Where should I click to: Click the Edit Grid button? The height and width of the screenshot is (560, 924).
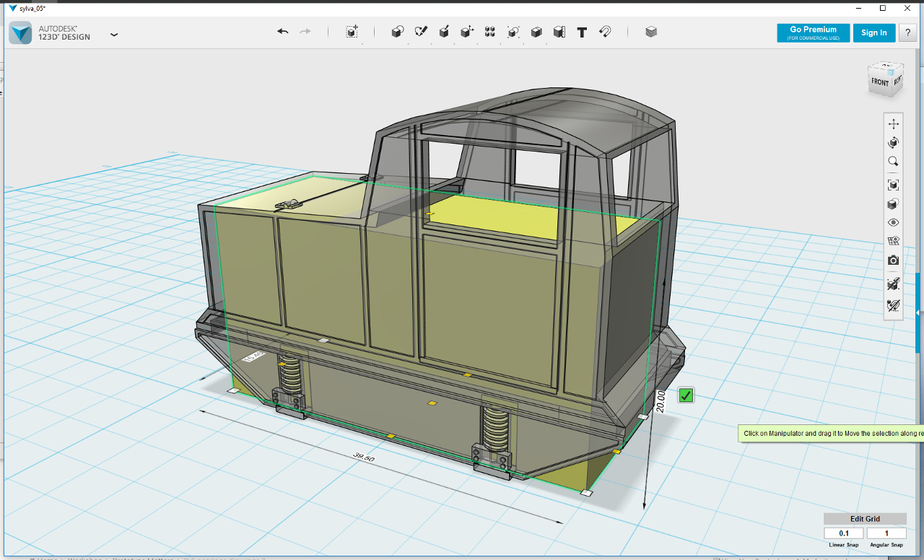coord(865,519)
